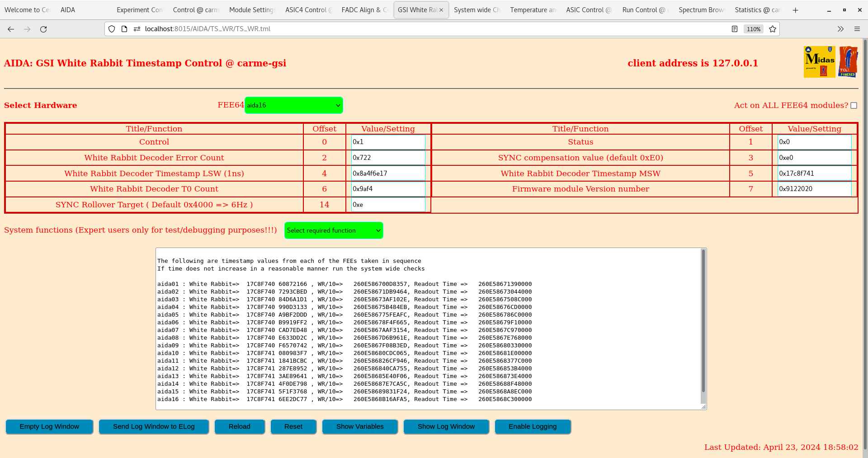Image resolution: width=868 pixels, height=458 pixels.
Task: Click the forward navigation arrow
Action: [x=27, y=29]
